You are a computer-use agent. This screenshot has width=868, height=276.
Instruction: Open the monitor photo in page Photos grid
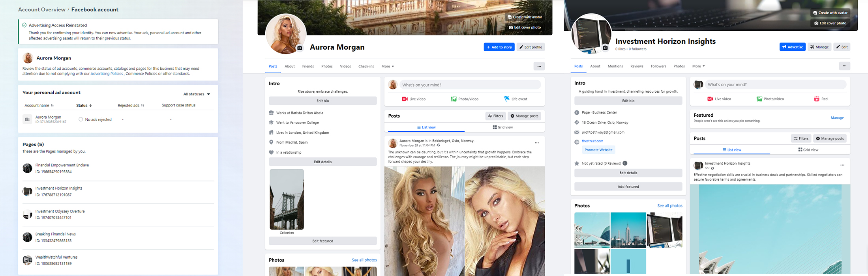pos(664,230)
